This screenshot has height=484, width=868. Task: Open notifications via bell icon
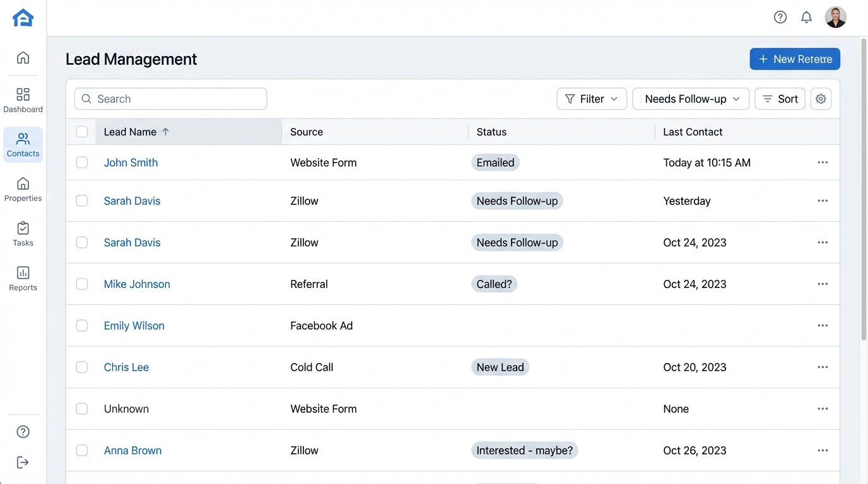(x=806, y=16)
